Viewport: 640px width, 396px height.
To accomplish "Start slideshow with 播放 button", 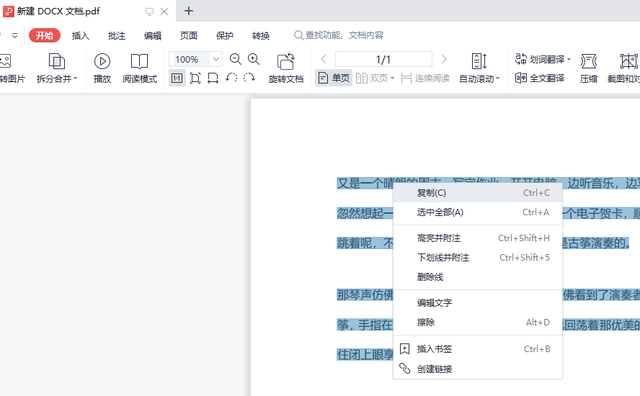I will (102, 68).
